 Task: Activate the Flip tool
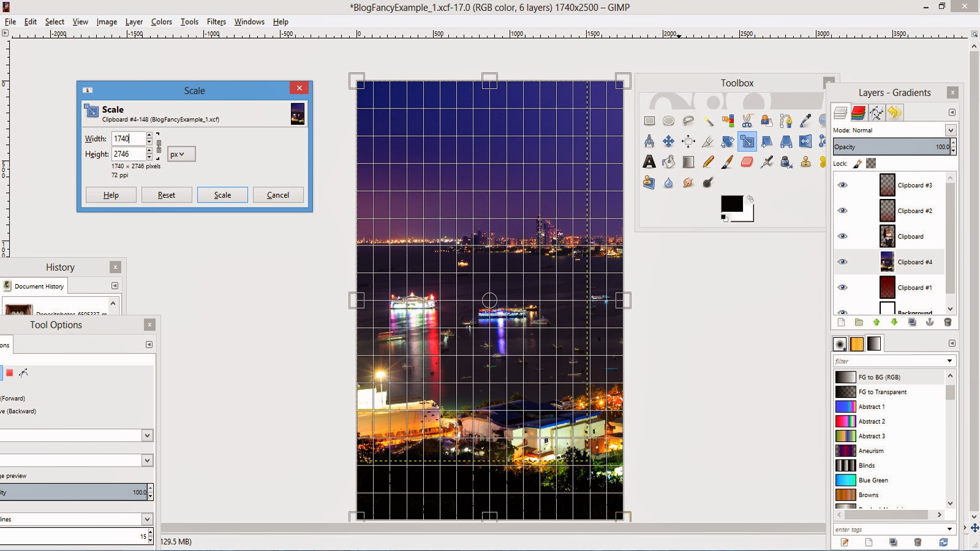coord(806,141)
